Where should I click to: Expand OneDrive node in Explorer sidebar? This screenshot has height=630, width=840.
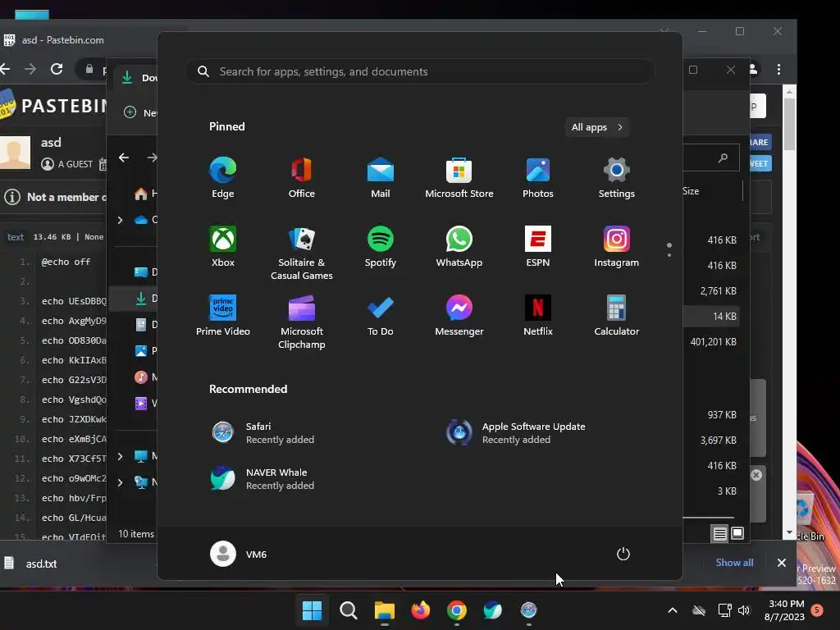pos(120,220)
